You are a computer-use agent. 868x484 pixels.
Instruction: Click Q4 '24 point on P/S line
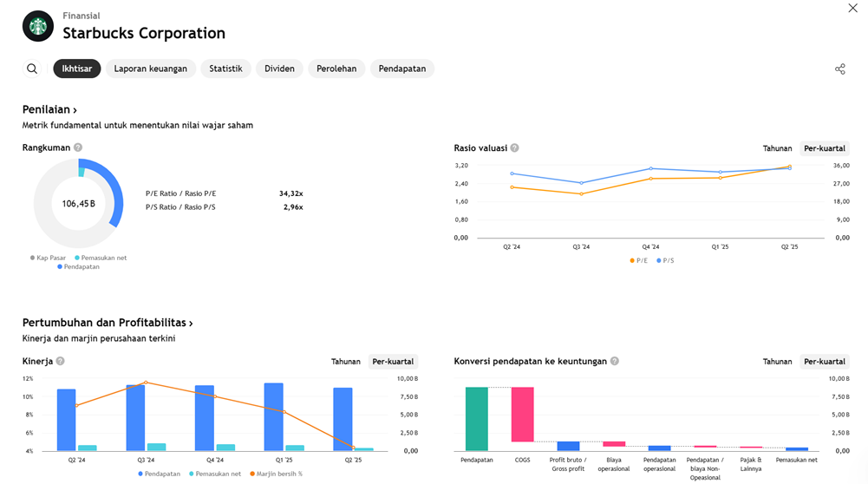tap(650, 168)
